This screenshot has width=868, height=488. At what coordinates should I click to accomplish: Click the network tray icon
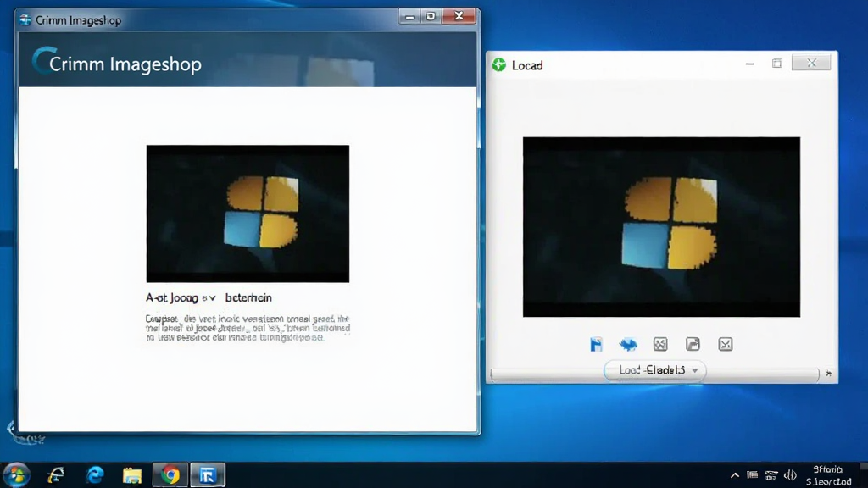pos(771,475)
